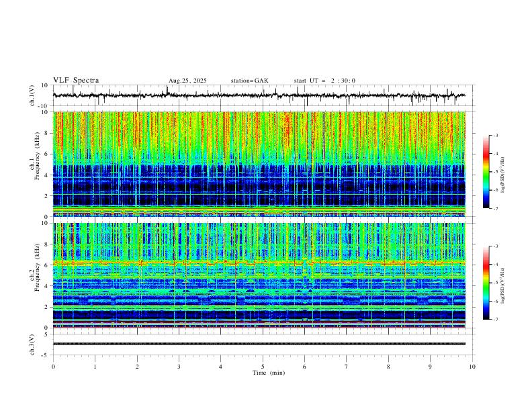Click the ch.2 spectrogram panel
532x411 pixels.
pos(259,275)
